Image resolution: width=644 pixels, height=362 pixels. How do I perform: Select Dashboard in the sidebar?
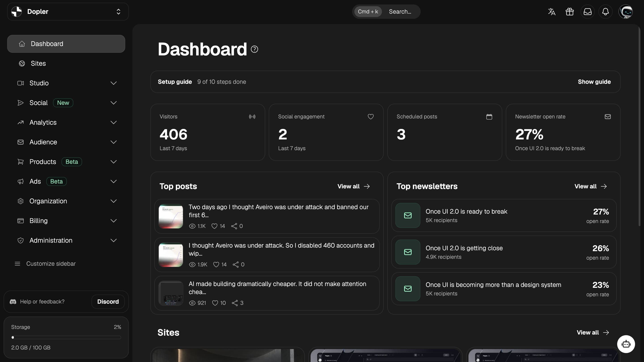tap(66, 44)
